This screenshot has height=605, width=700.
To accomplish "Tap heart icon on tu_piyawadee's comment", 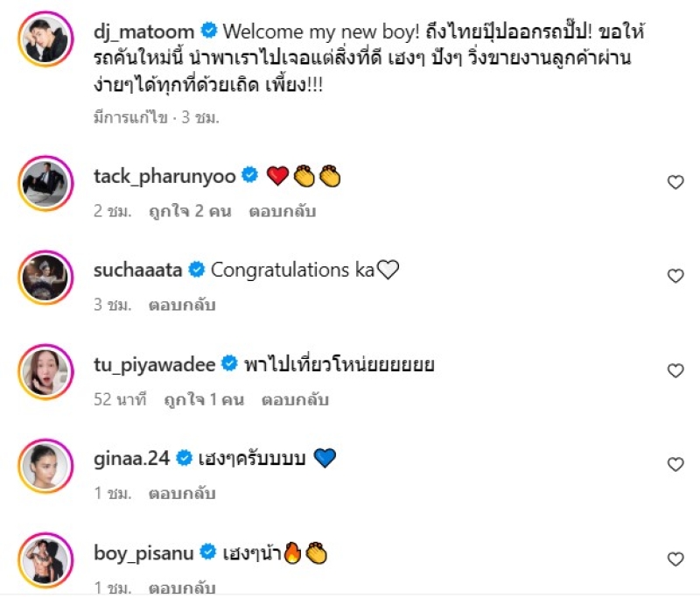I will 675,371.
